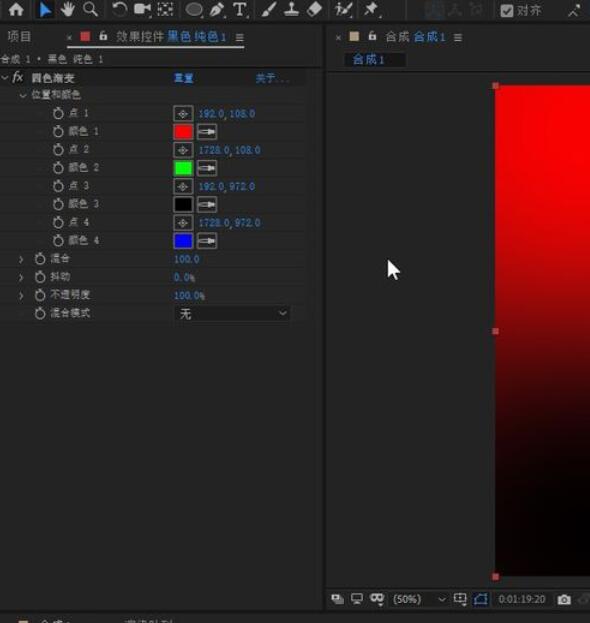This screenshot has height=623, width=590.
Task: Select the Puppet Pin tool
Action: point(371,9)
